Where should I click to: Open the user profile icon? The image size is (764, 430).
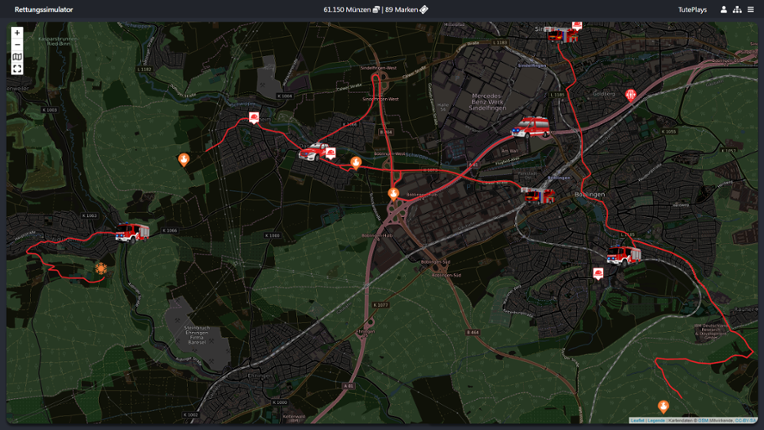point(724,9)
